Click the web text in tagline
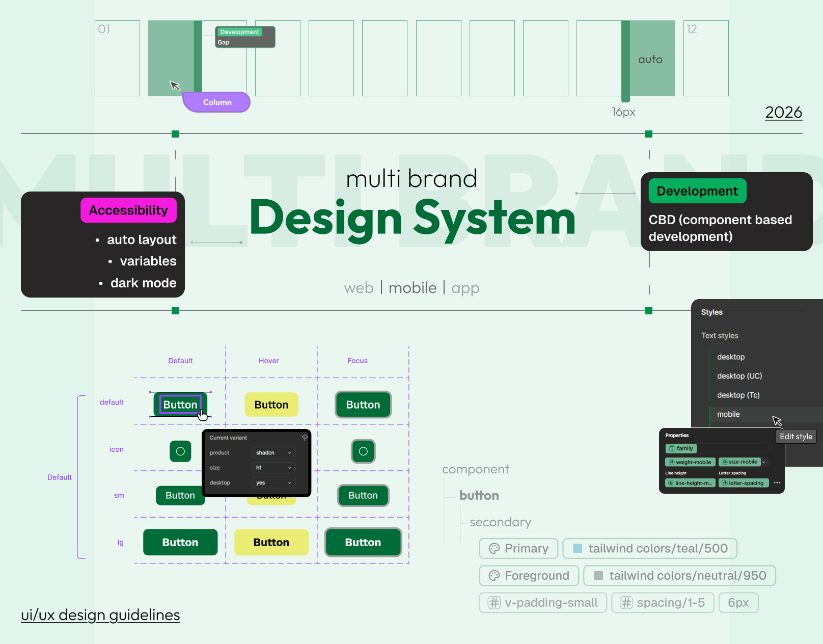The image size is (823, 644). click(359, 288)
